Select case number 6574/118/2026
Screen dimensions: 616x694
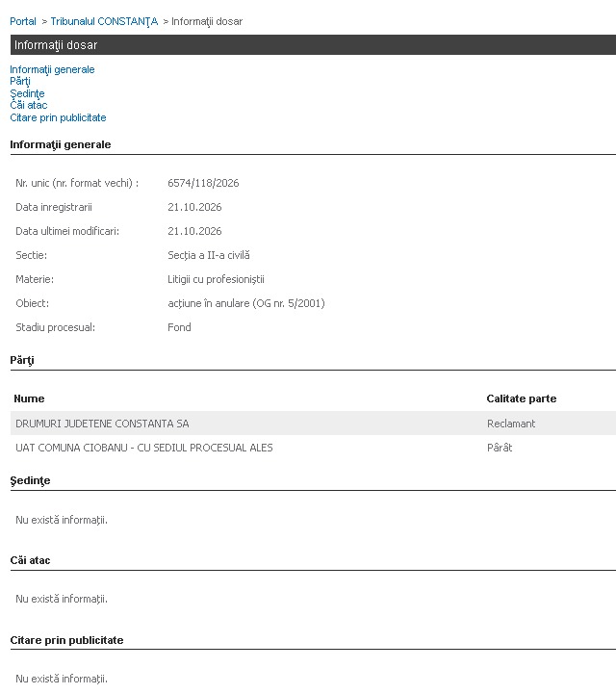pyautogui.click(x=203, y=183)
